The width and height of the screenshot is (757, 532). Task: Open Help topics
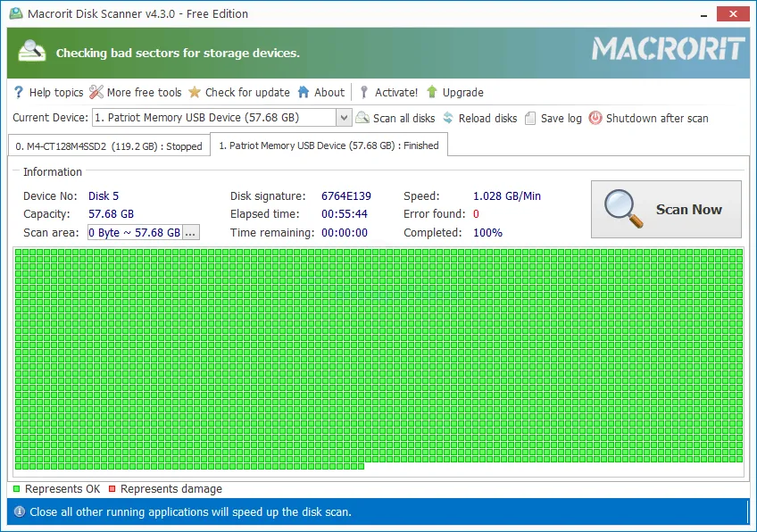pos(56,92)
